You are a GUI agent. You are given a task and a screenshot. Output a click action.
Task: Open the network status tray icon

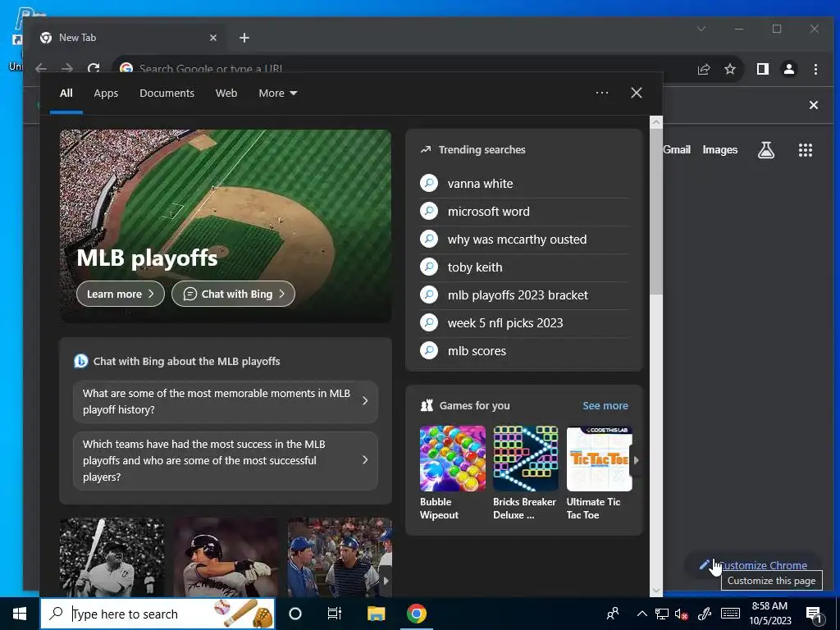[662, 614]
